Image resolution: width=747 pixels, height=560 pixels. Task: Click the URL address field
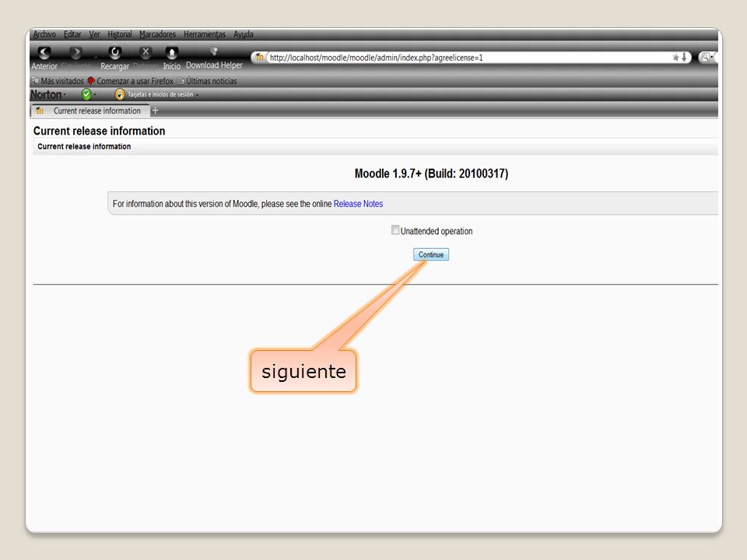(x=469, y=58)
